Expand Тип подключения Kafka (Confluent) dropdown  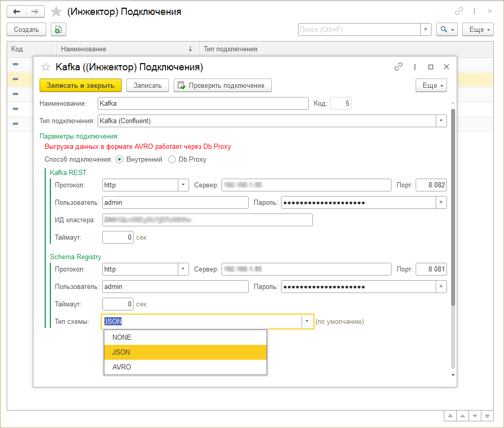[441, 121]
